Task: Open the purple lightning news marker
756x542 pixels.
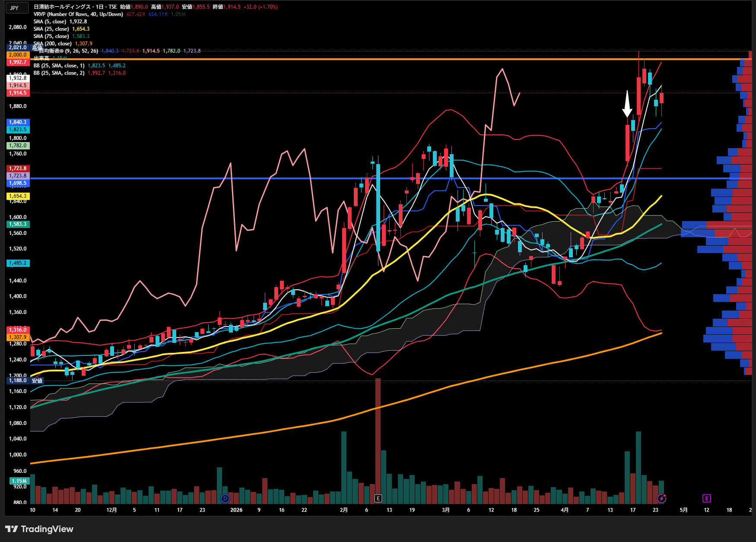Action: point(661,498)
